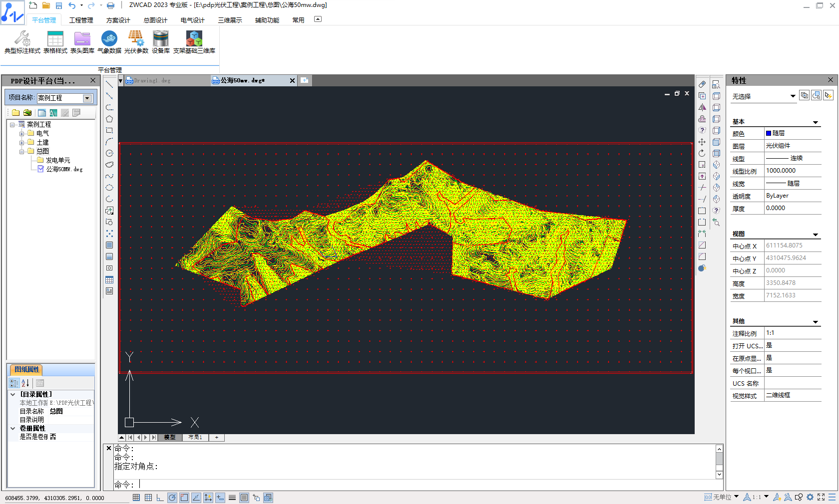Collapse the 总图 folder node
The image size is (839, 504).
[21, 152]
